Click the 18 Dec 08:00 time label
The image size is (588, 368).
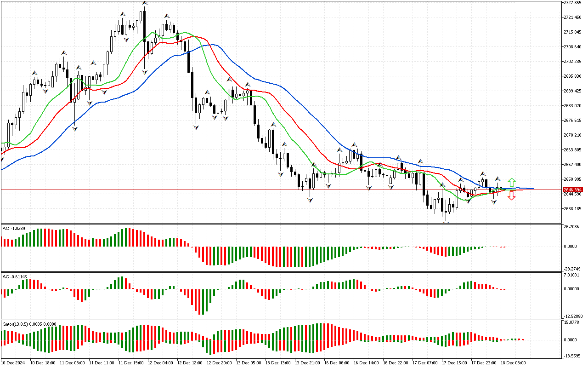[x=514, y=363]
